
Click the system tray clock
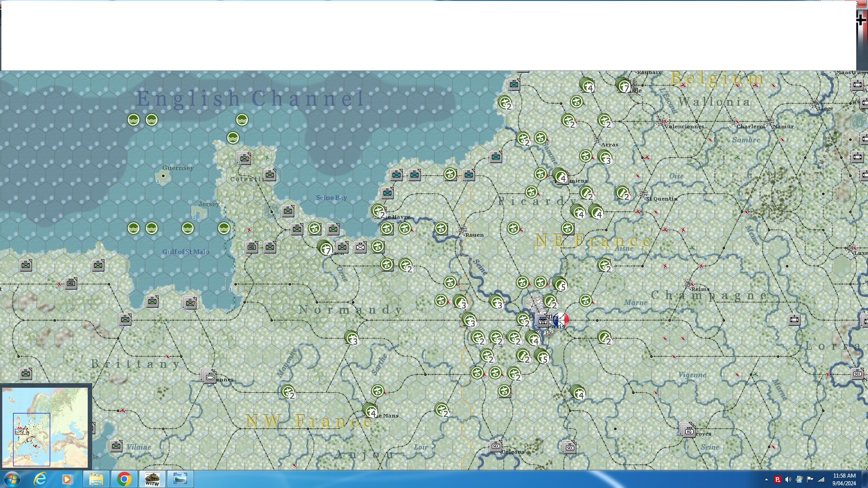coord(844,479)
